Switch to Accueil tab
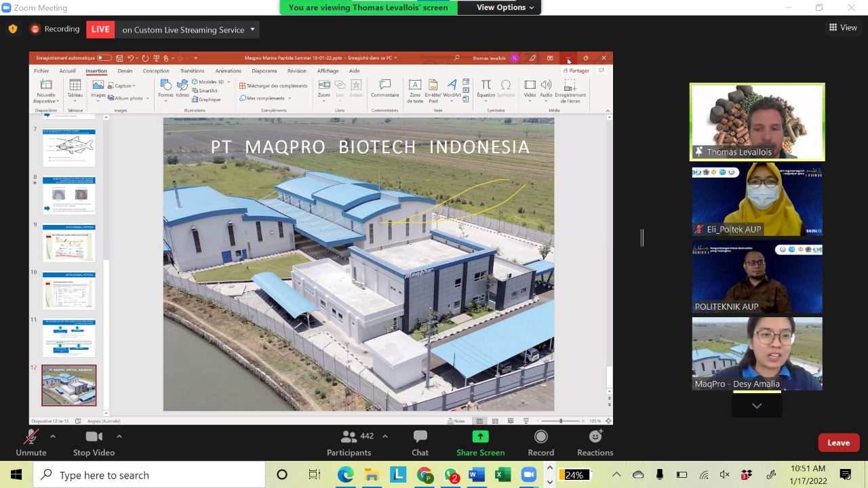868x488 pixels. click(x=67, y=70)
